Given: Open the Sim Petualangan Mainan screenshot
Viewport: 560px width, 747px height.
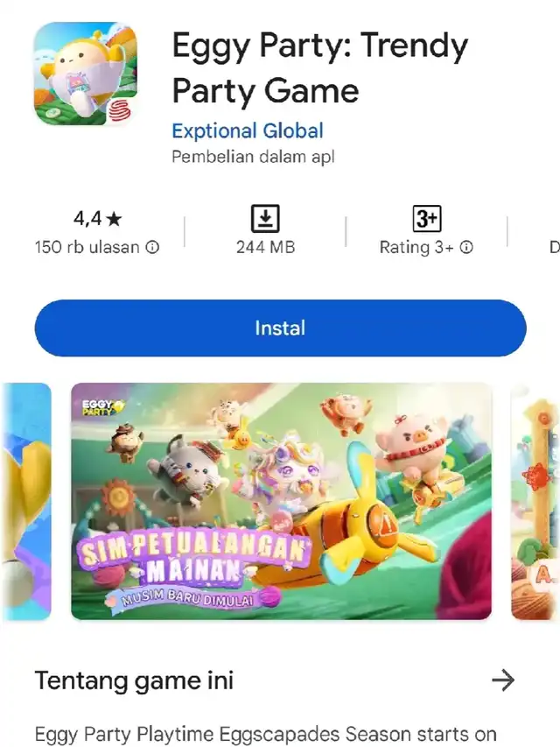Looking at the screenshot, I should [282, 501].
